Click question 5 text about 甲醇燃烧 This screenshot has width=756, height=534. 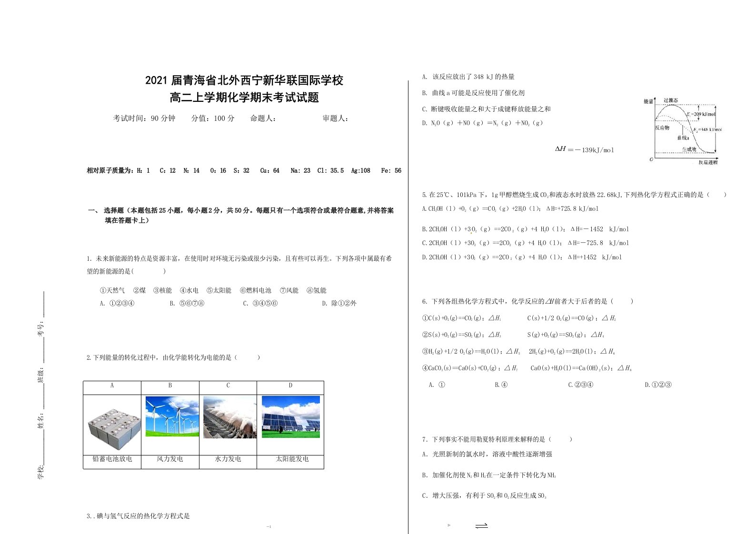pos(574,195)
